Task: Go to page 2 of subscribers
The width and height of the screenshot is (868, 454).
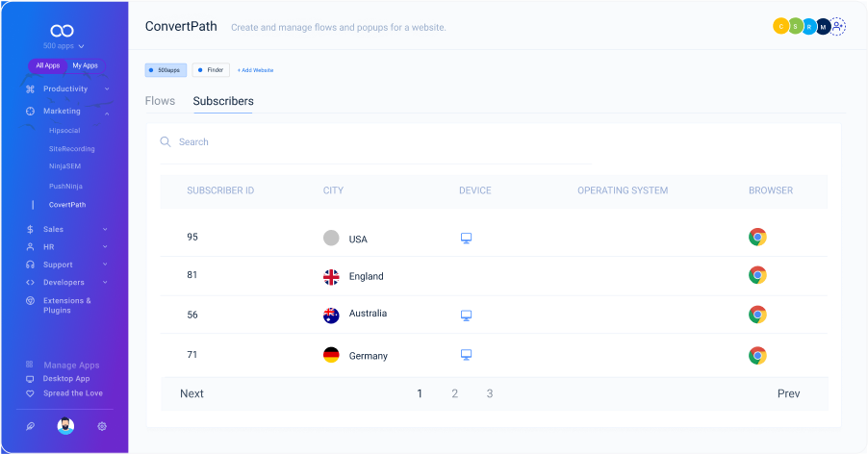Action: point(454,393)
